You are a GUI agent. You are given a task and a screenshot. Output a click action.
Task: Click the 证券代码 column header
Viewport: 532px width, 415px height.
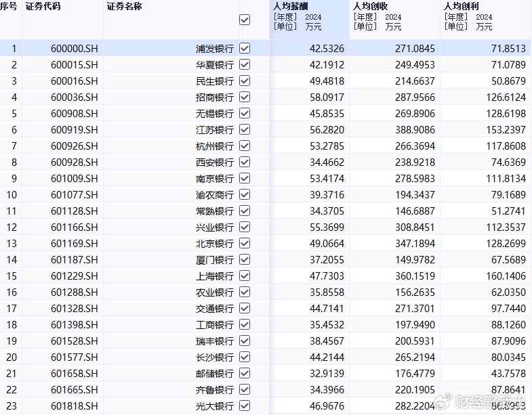[x=43, y=7]
